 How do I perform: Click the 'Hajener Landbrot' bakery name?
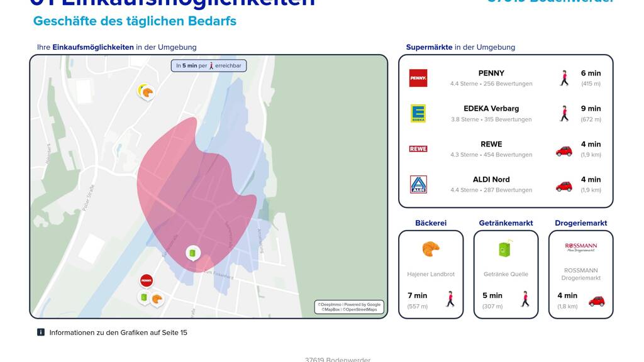(431, 274)
